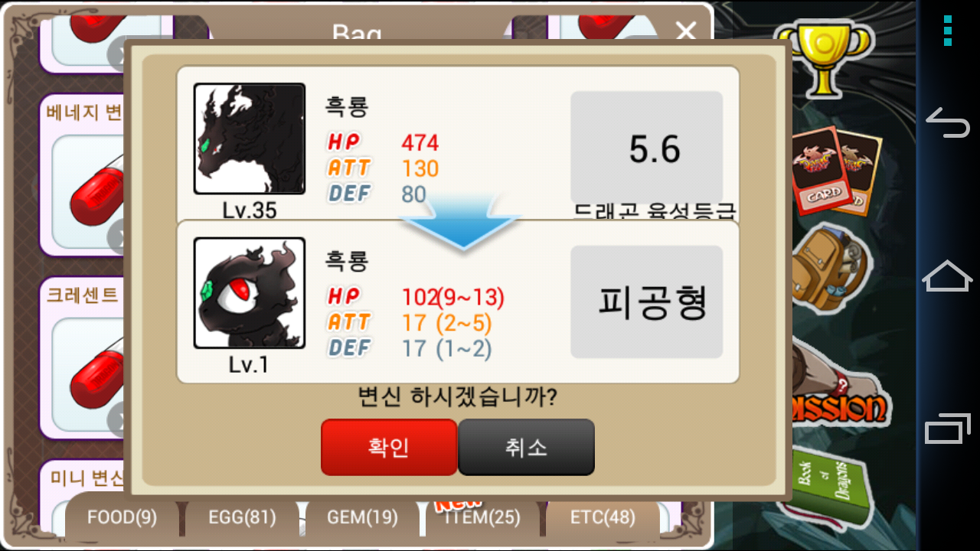Switch to the GEM(19) tab
This screenshot has height=551, width=980.
coord(362,517)
